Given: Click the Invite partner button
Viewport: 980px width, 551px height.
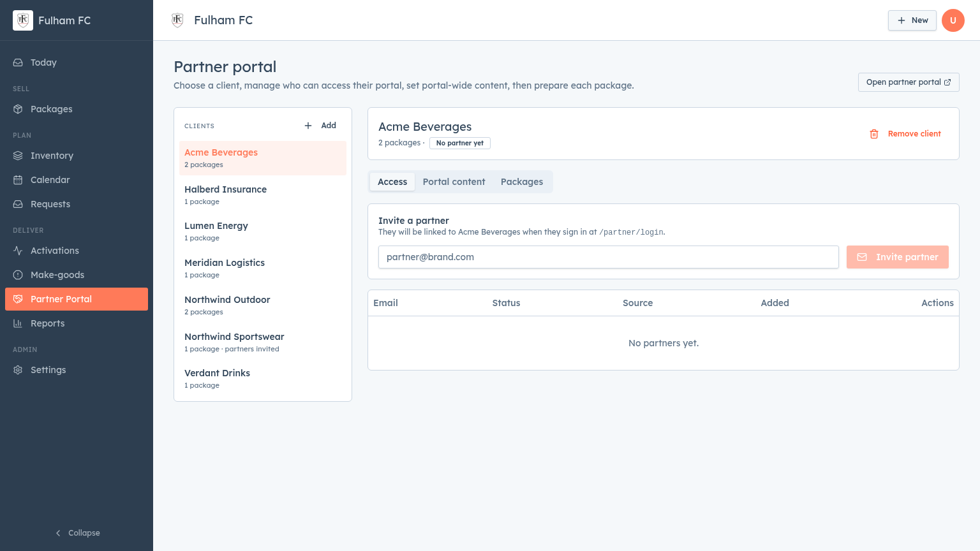Looking at the screenshot, I should point(898,257).
